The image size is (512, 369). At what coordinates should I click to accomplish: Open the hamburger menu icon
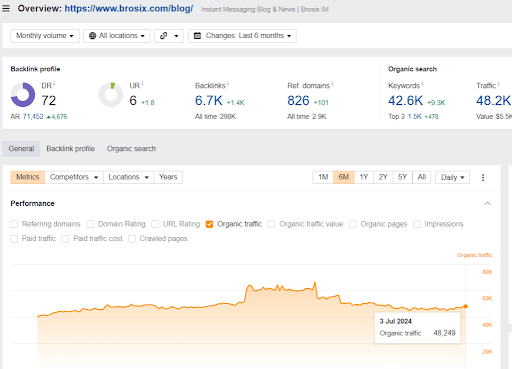click(6, 8)
